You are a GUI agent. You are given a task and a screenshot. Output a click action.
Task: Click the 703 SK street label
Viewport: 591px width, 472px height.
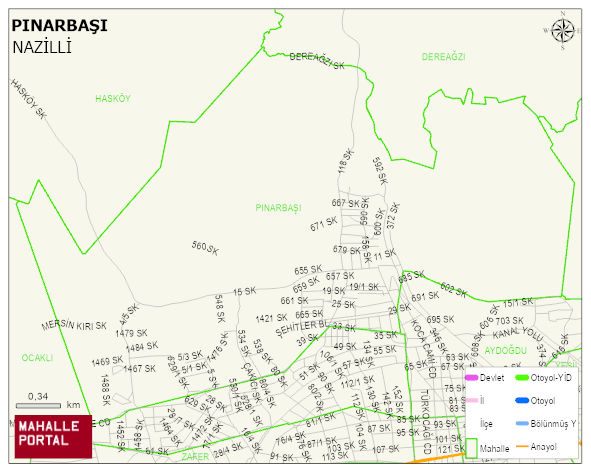click(510, 321)
